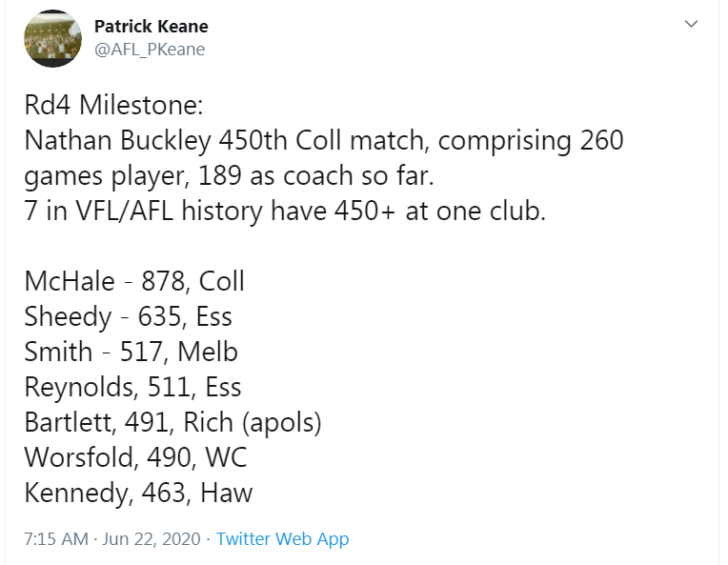This screenshot has width=728, height=565.
Task: Select the 'Worsfold, 490, WC' line
Action: pos(135,457)
